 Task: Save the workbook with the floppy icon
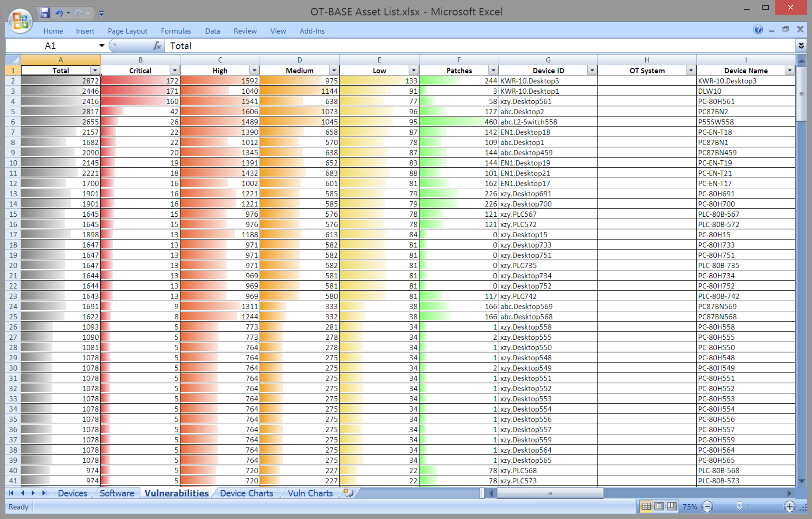pyautogui.click(x=44, y=13)
